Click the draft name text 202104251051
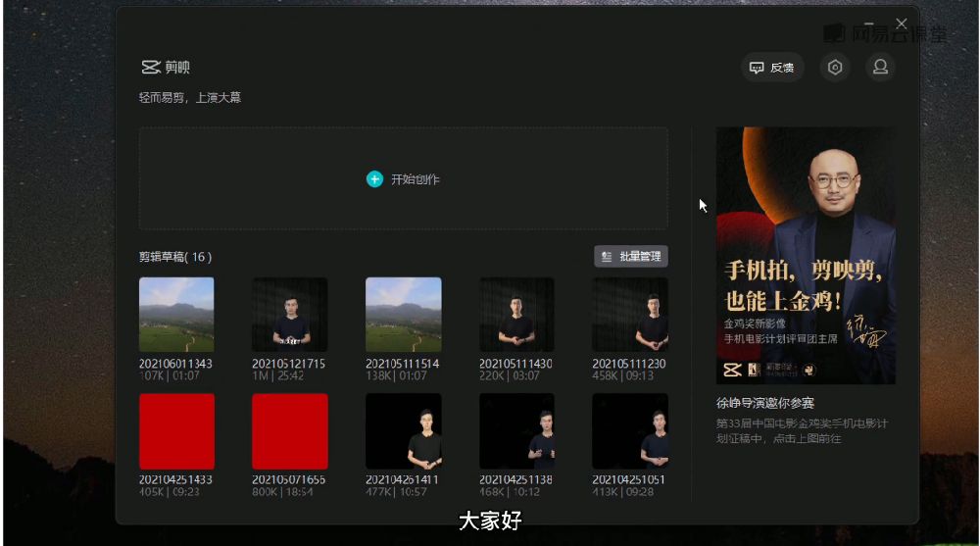980x546 pixels. [x=629, y=479]
